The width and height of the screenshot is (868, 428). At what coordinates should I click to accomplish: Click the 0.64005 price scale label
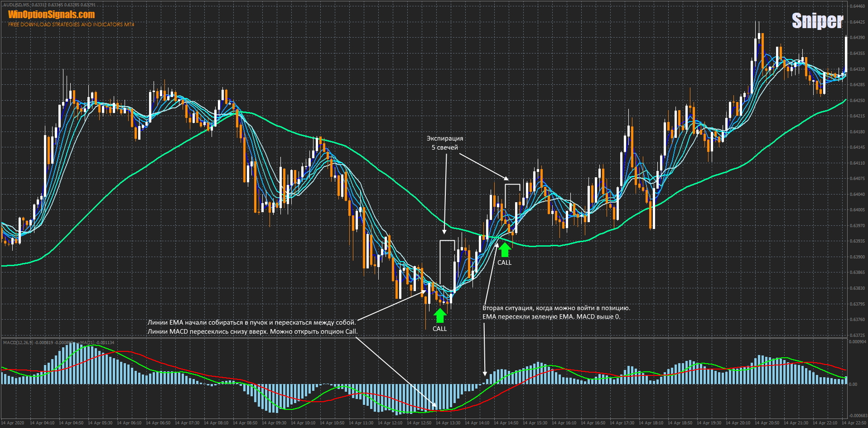tap(857, 210)
